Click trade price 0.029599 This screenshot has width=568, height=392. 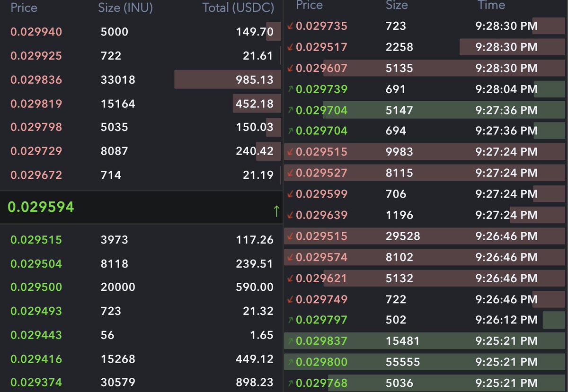321,194
